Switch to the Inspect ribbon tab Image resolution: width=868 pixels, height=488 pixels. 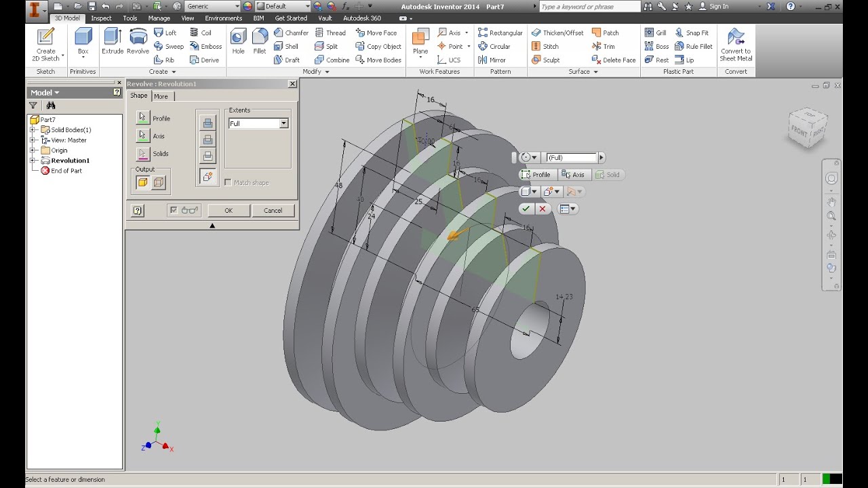[101, 18]
